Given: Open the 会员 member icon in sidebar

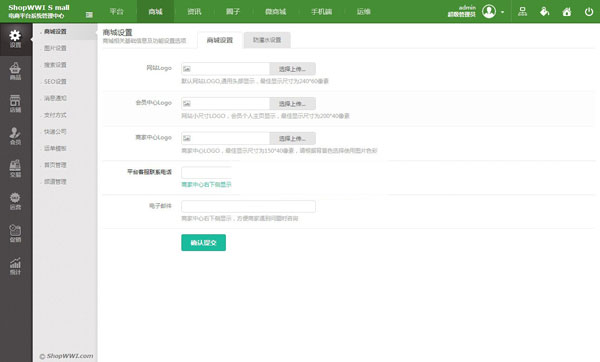Looking at the screenshot, I should click(x=15, y=136).
